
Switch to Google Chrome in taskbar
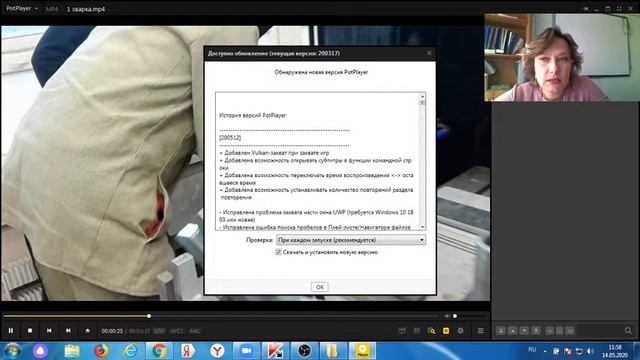click(159, 351)
